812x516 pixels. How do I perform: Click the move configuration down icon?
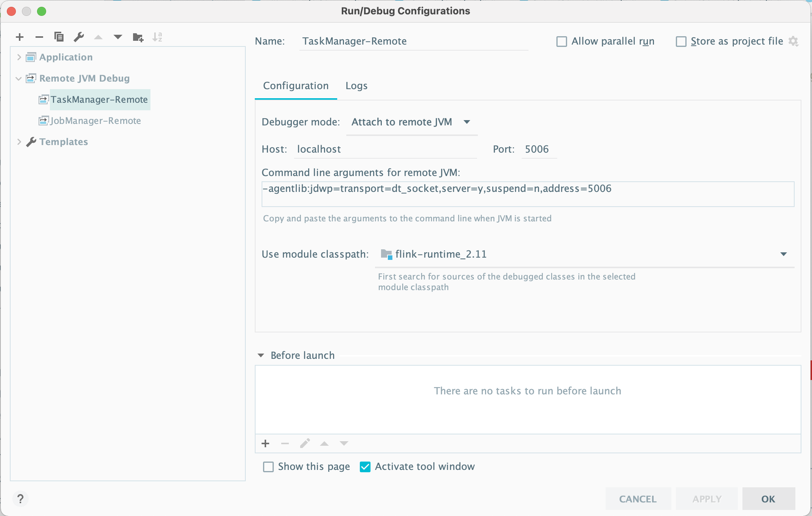[x=118, y=37]
